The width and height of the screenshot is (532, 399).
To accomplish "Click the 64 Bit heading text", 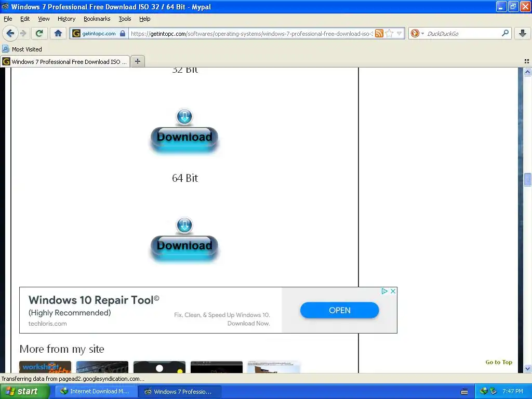I will [185, 178].
